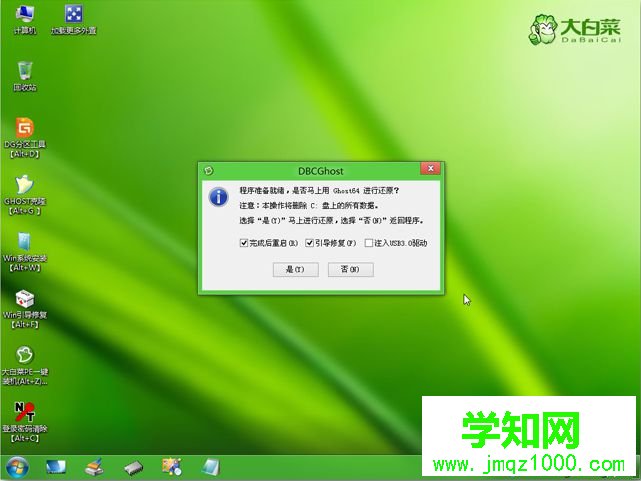Click the notebook icon in taskbar
Screen dimensions: 641x481
(211, 467)
